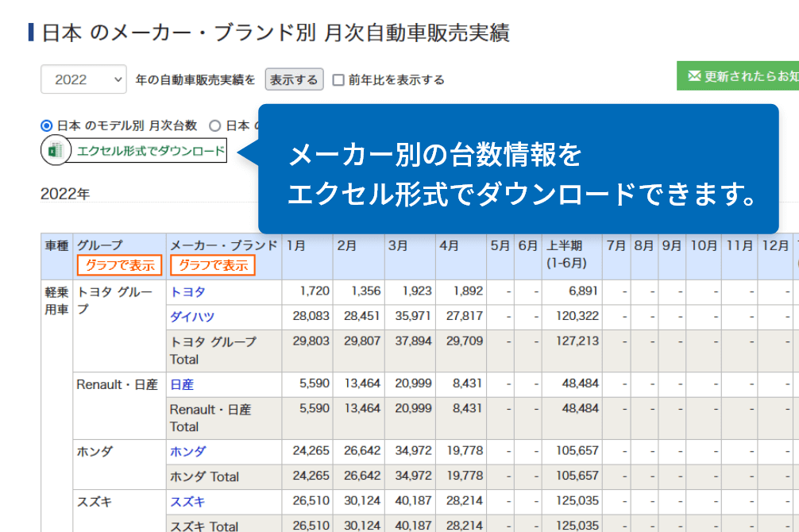Click the Renault・日産 Total row label
799x532 pixels.
pos(224,418)
